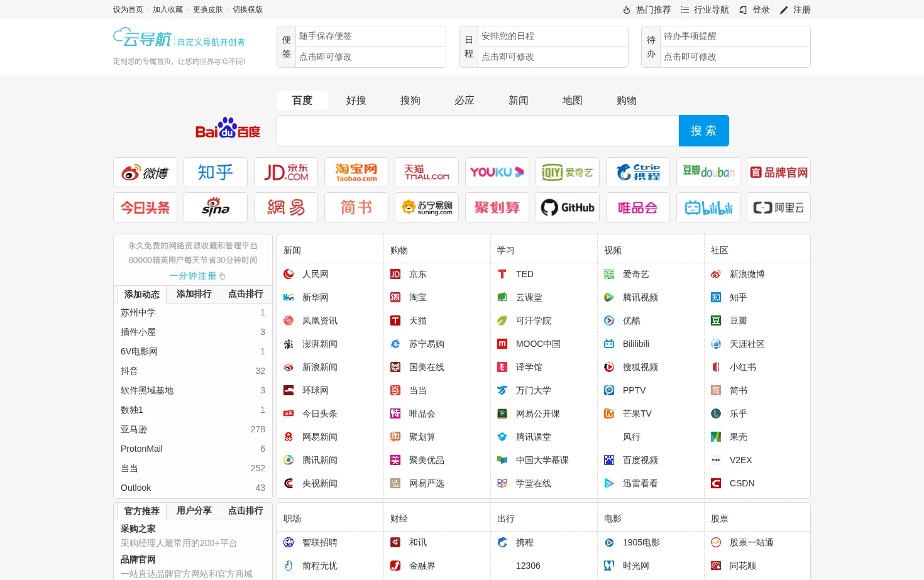
Task: Click the 一分钟注册 link
Action: coord(197,276)
